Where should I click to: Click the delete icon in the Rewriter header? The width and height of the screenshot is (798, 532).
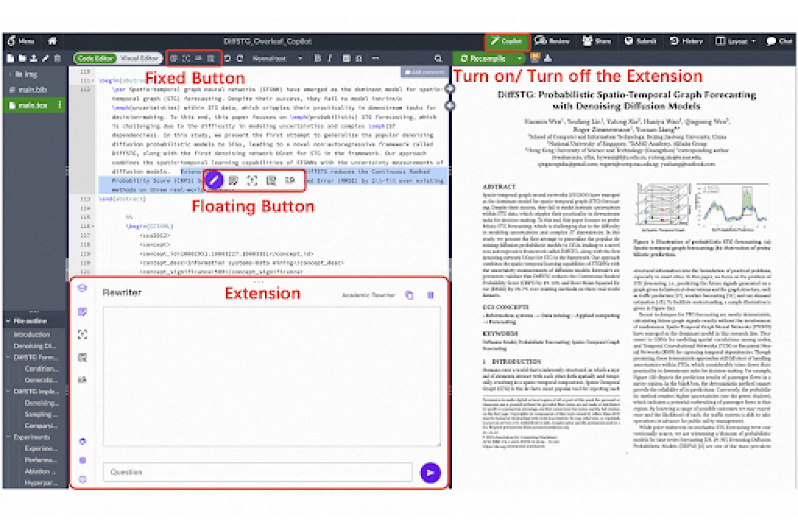click(x=430, y=295)
